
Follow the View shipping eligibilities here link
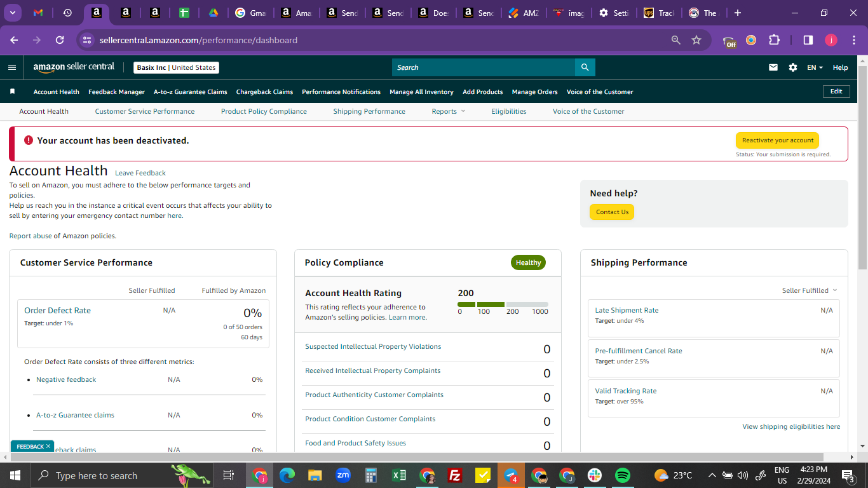[791, 426]
